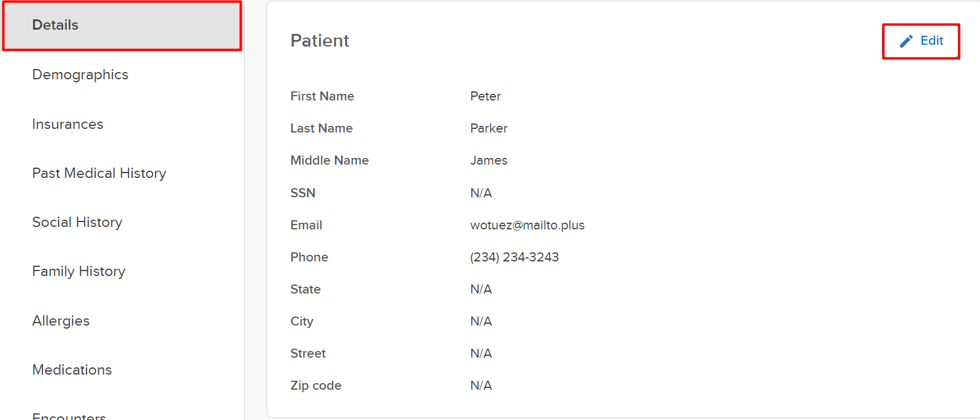This screenshot has height=420, width=980.
Task: Open Past Medical History
Action: point(99,173)
